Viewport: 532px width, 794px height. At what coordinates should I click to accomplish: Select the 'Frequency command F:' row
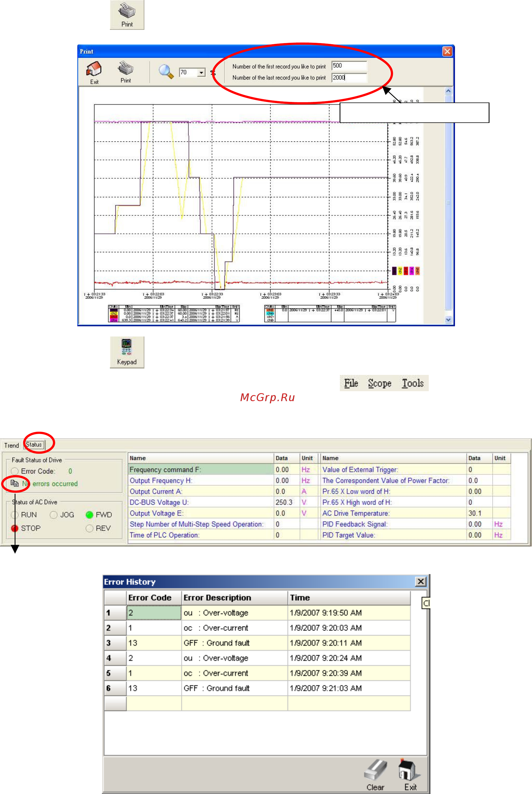coord(223,469)
